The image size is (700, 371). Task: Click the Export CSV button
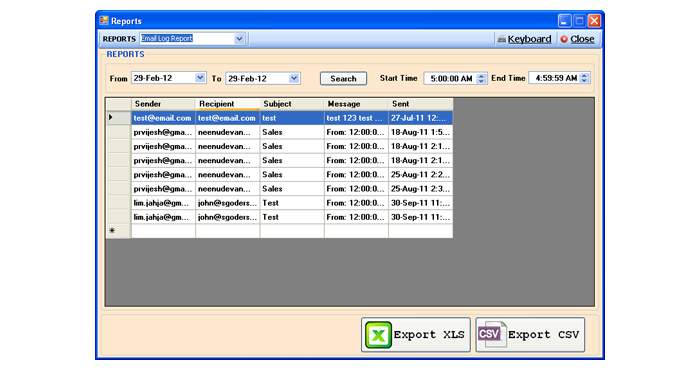(x=530, y=335)
